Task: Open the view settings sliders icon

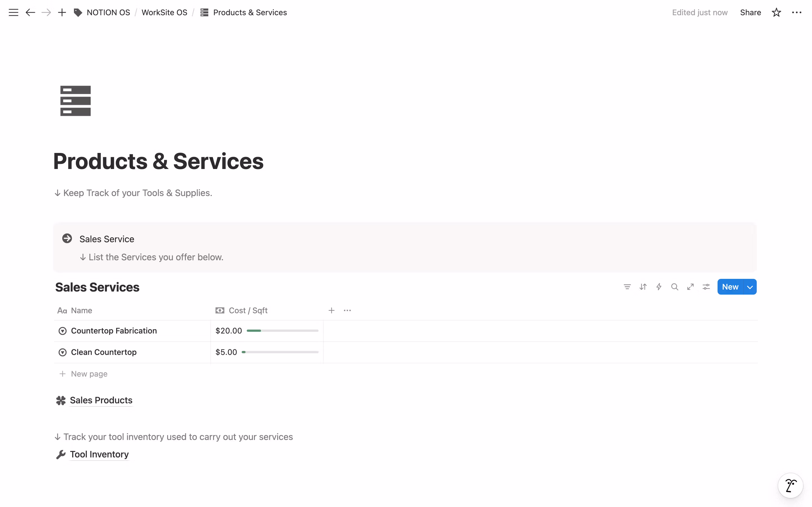Action: point(706,287)
